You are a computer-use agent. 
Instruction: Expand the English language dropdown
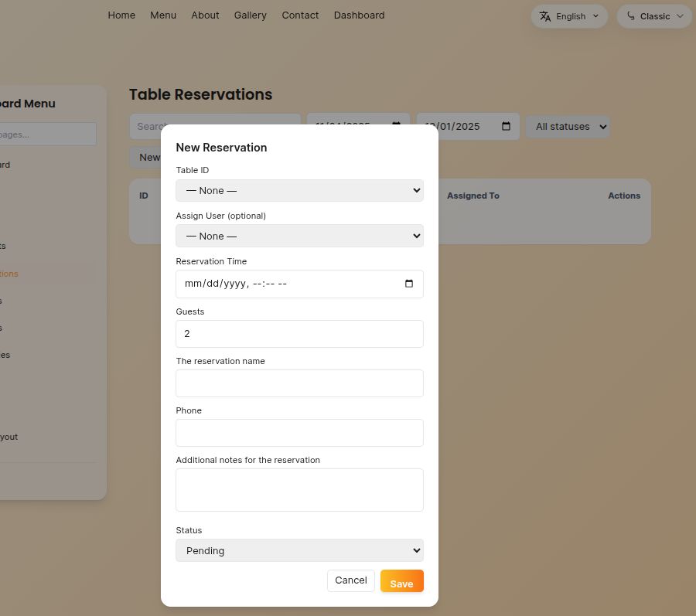point(569,16)
